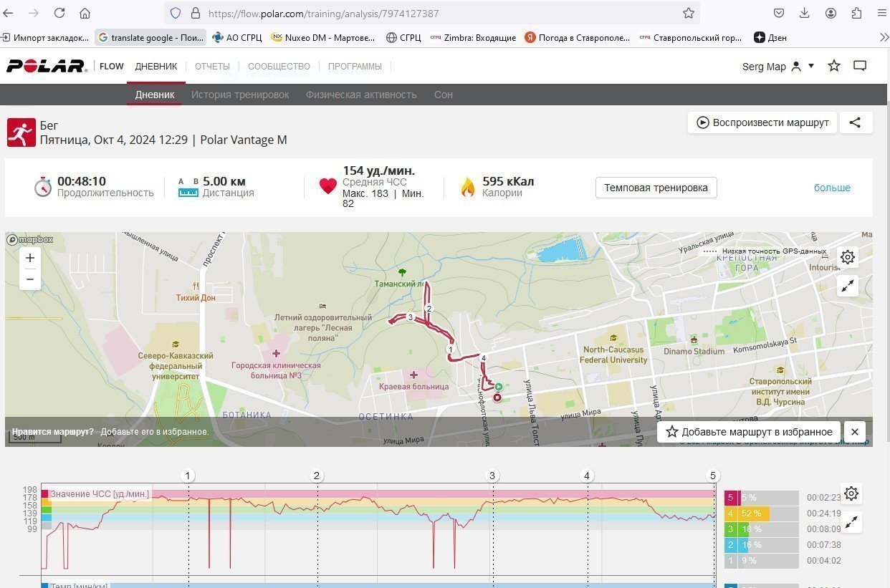Select Физическая активность sub-tab

[x=361, y=95]
